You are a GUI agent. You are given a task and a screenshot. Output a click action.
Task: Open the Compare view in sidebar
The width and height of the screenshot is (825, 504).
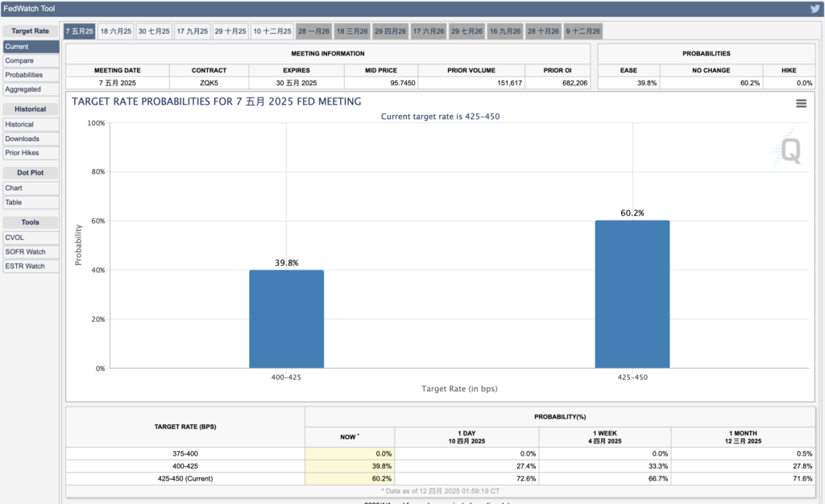click(31, 60)
